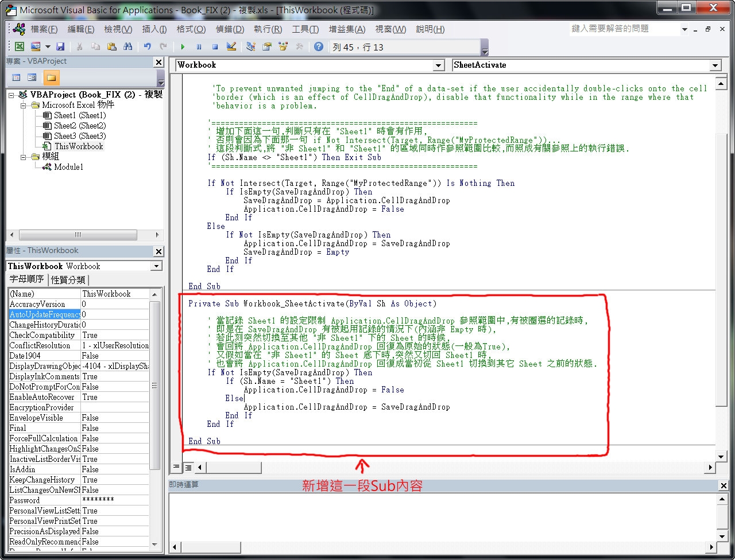Screen dimensions: 735x560
Task: Click the View Microsoft Excel icon
Action: click(x=19, y=47)
